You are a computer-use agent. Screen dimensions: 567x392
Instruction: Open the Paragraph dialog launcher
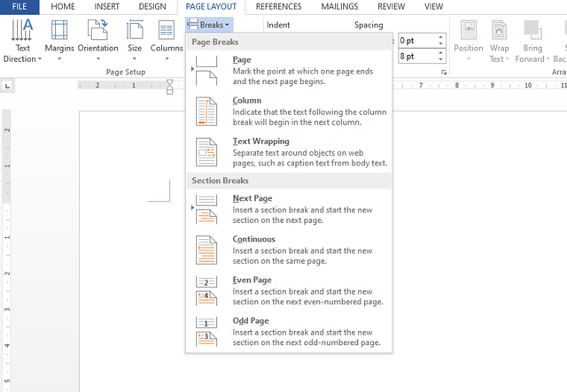(x=444, y=71)
